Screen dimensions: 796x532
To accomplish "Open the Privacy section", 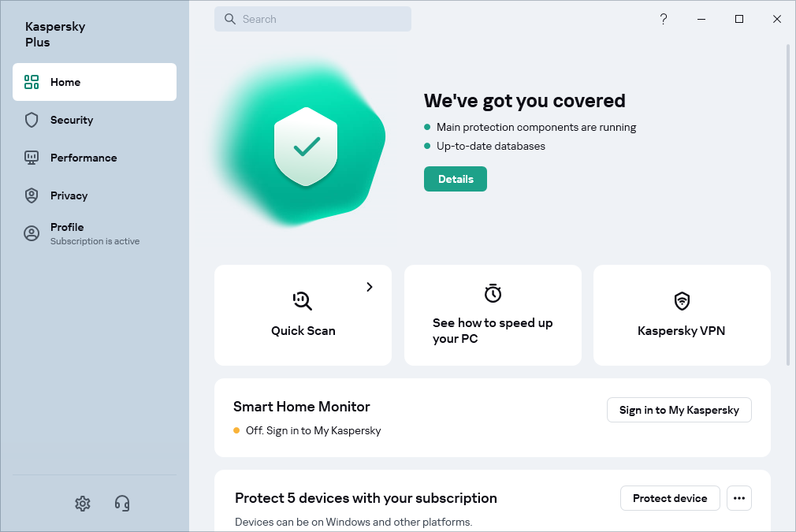I will pos(69,195).
